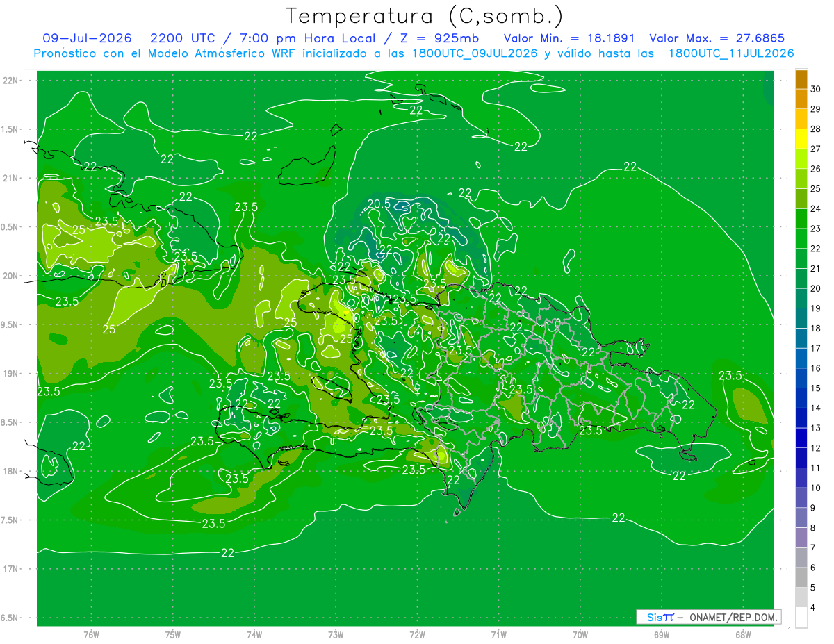The width and height of the screenshot is (834, 644).
Task: Click the 19N latitude axis label
Action: [x=11, y=374]
